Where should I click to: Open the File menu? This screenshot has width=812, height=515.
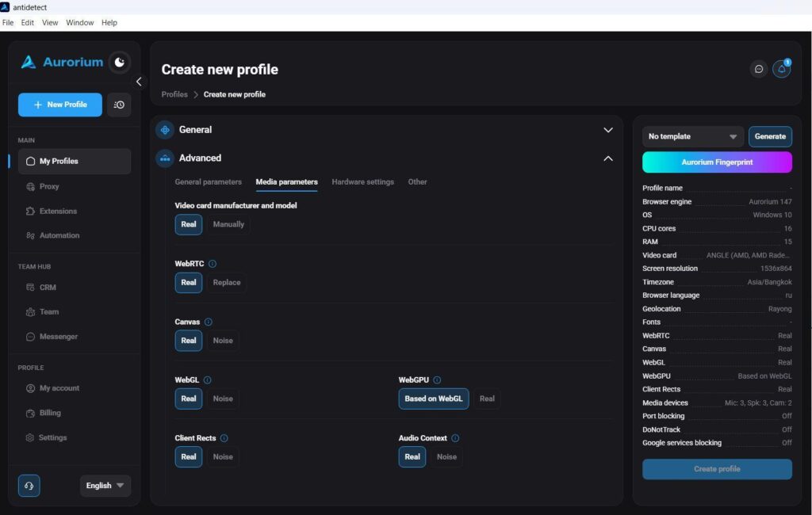[8, 23]
